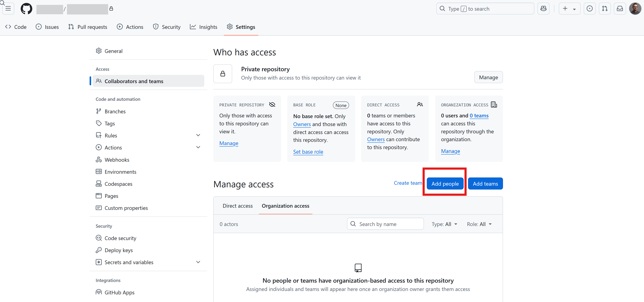Select Organization access tab

[285, 206]
